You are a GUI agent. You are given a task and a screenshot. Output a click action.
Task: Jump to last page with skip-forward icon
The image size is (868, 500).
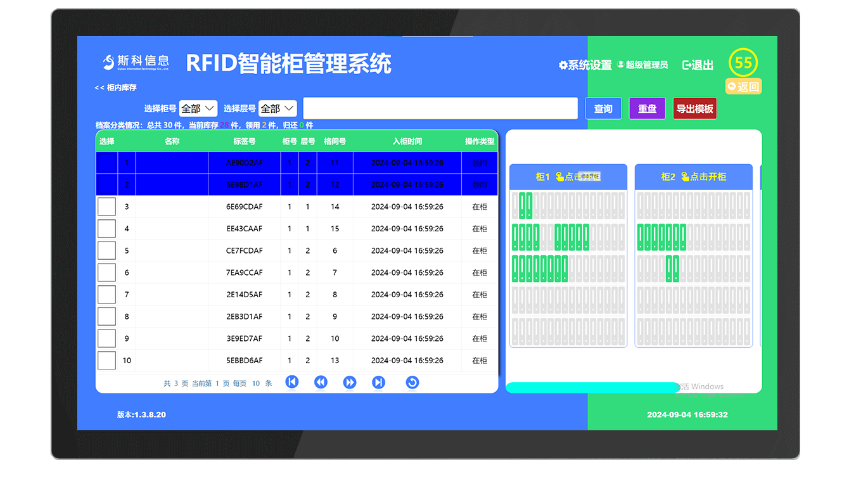pyautogui.click(x=378, y=382)
